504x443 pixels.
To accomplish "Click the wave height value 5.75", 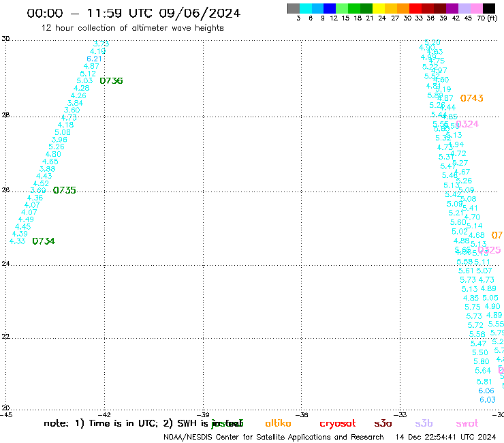I will (473, 307).
